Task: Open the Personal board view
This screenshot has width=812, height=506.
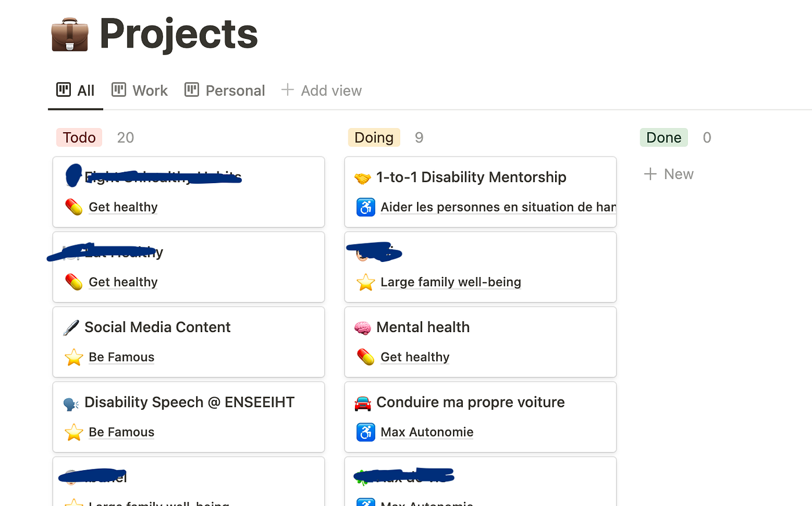Action: (235, 90)
